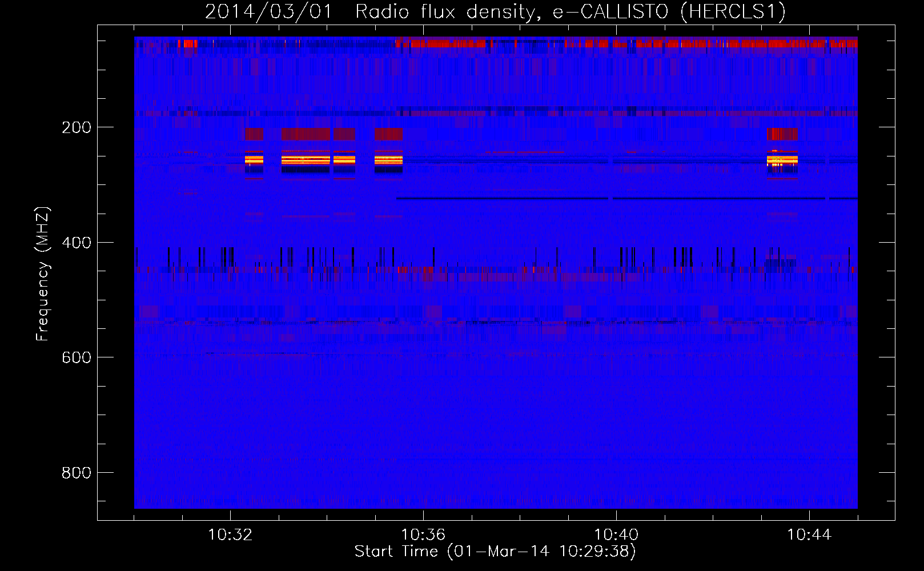This screenshot has height=571, width=924.
Task: Click the 400 frequency tick label
Action: click(77, 243)
